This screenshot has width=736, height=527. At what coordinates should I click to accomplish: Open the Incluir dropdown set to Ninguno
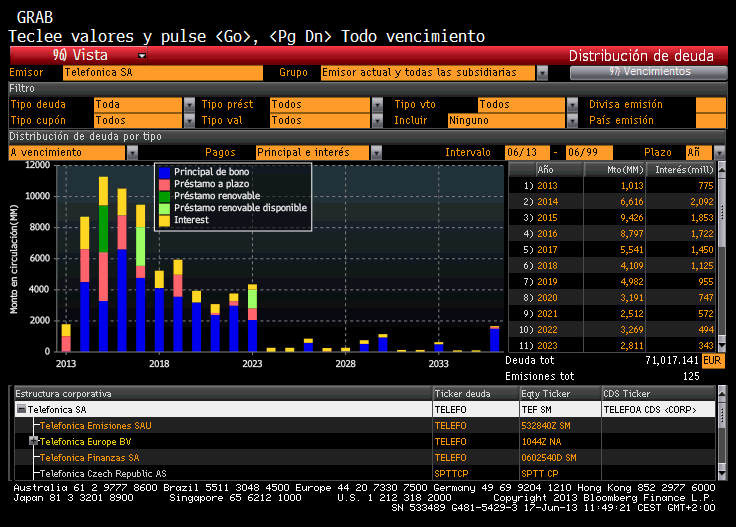(571, 120)
